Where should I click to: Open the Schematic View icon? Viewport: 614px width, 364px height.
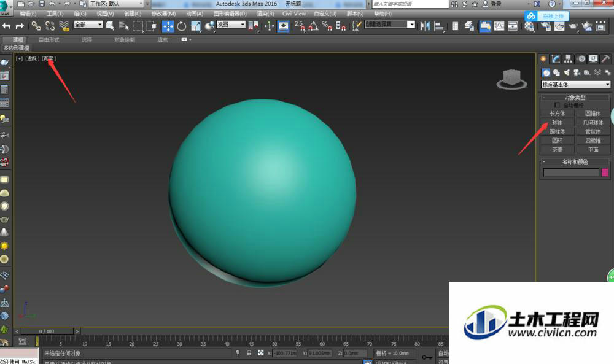[x=513, y=26]
